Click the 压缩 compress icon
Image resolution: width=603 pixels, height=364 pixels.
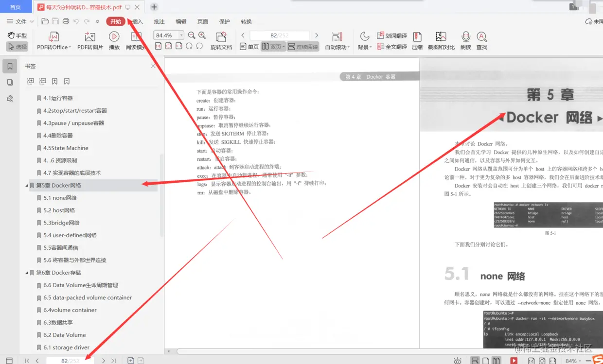coord(417,37)
